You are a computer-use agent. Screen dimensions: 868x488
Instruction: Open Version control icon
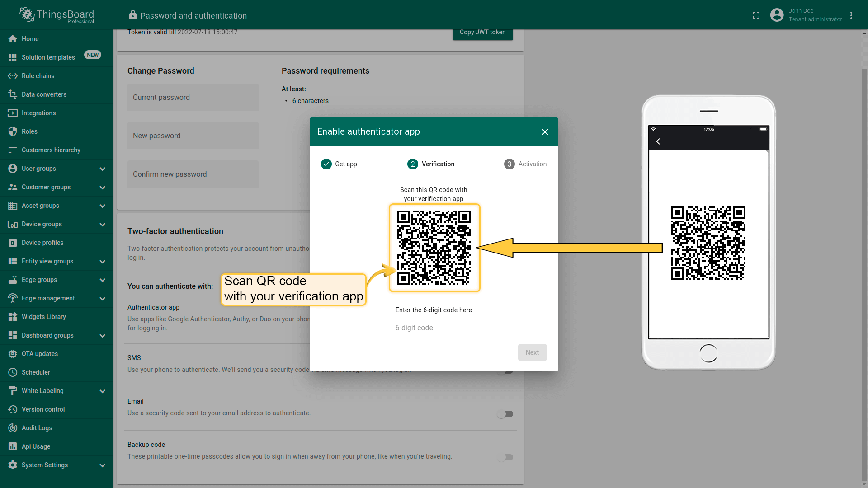click(13, 409)
